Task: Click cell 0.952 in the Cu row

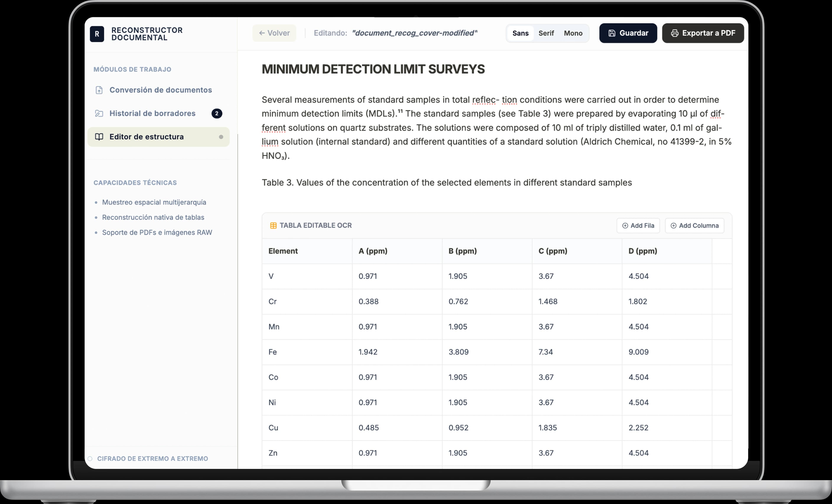Action: (x=487, y=428)
